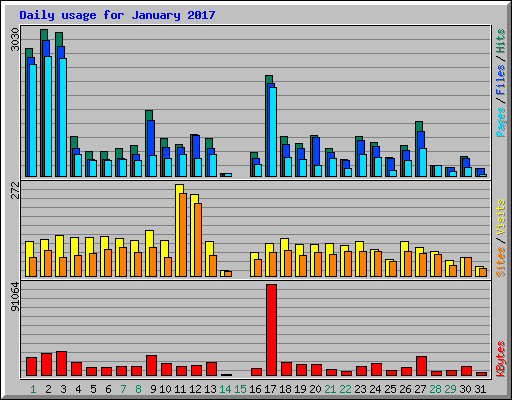Click the green 'Hits' legend label
512x400 pixels.
coord(501,41)
